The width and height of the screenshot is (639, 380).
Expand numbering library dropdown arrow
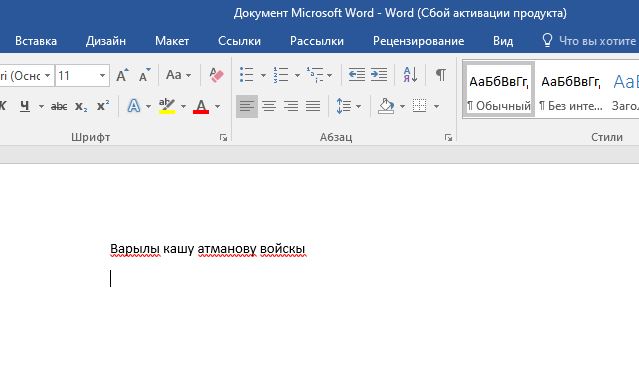point(297,75)
